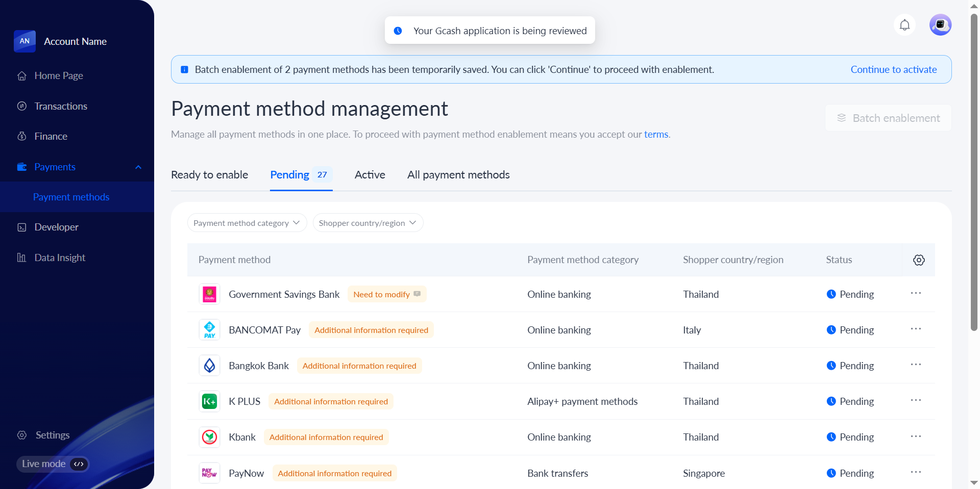Image resolution: width=980 pixels, height=489 pixels.
Task: Switch to All payment methods tab
Action: click(458, 175)
